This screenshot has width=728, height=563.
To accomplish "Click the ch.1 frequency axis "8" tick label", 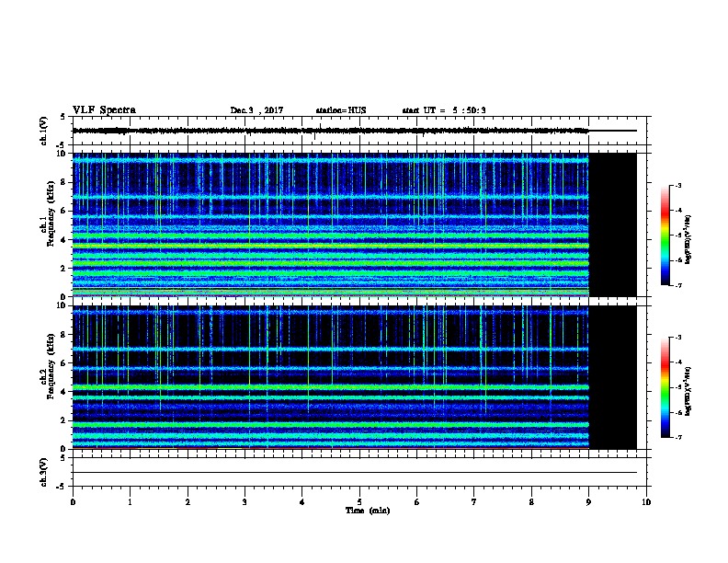I will click(x=63, y=182).
